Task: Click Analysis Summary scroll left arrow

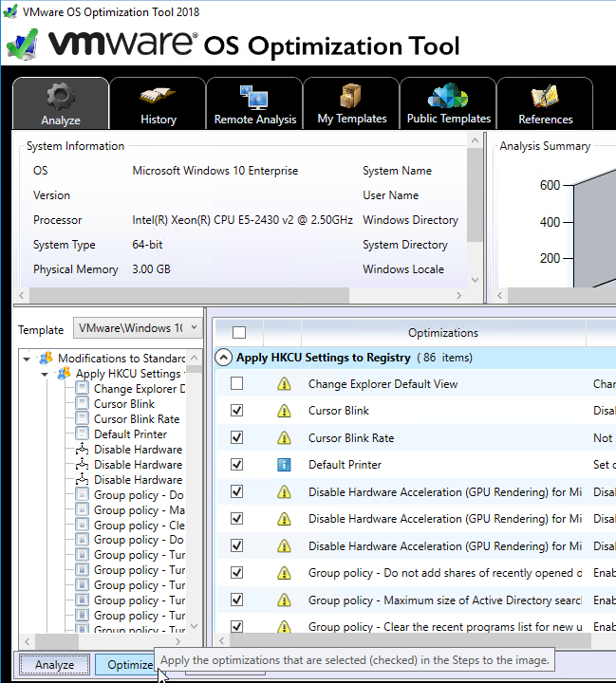Action: (500, 296)
